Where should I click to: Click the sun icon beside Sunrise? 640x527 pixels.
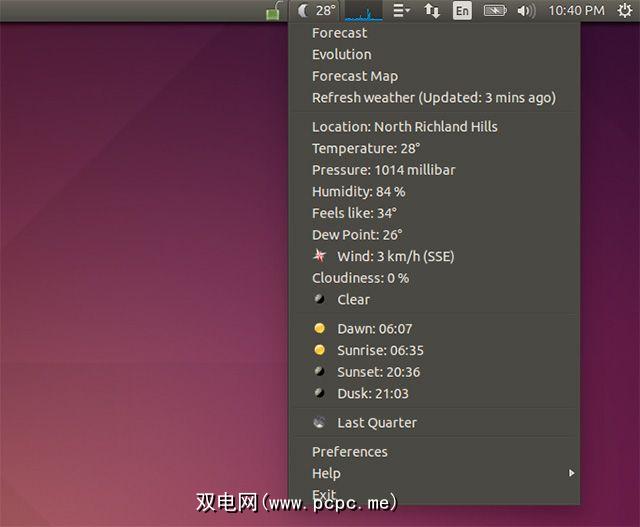point(320,350)
